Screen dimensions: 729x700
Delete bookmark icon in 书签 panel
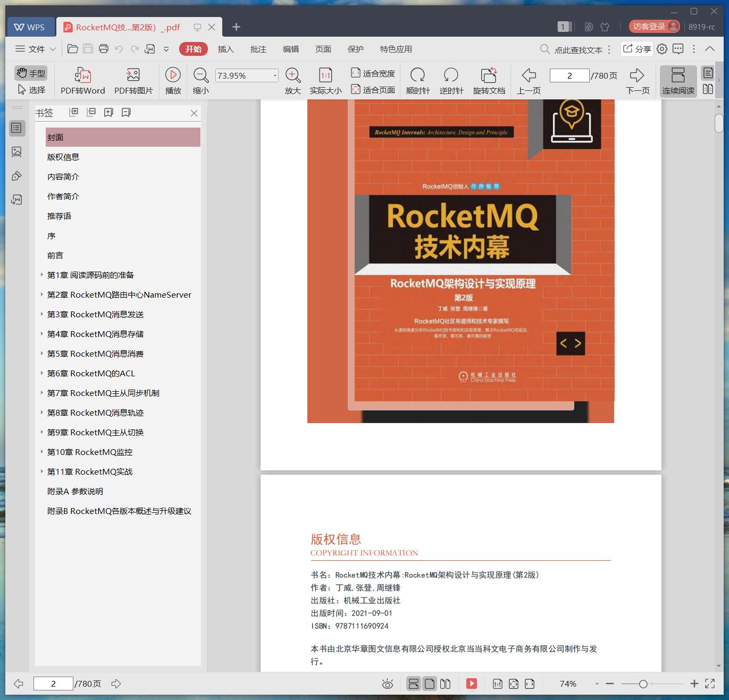126,112
